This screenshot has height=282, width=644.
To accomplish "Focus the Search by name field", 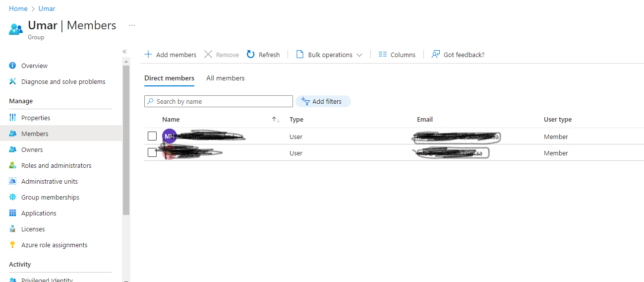I will [x=219, y=101].
